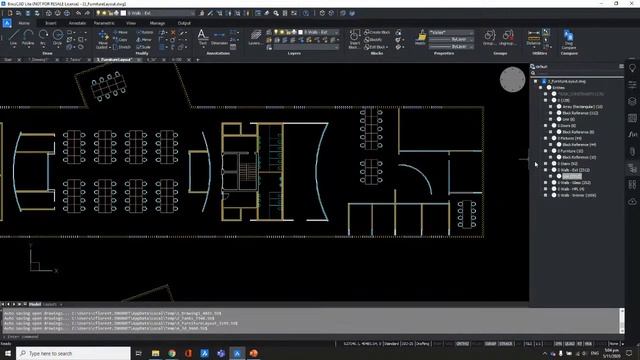Toggle ESNAP in status bar

click(x=490, y=344)
